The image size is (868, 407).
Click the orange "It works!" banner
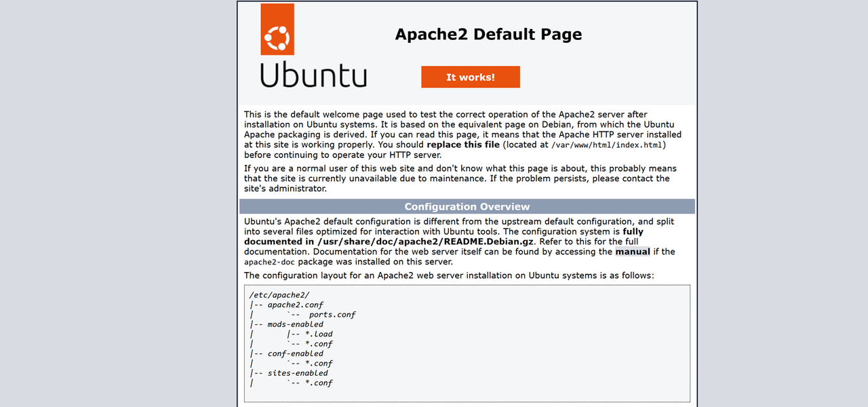(470, 77)
